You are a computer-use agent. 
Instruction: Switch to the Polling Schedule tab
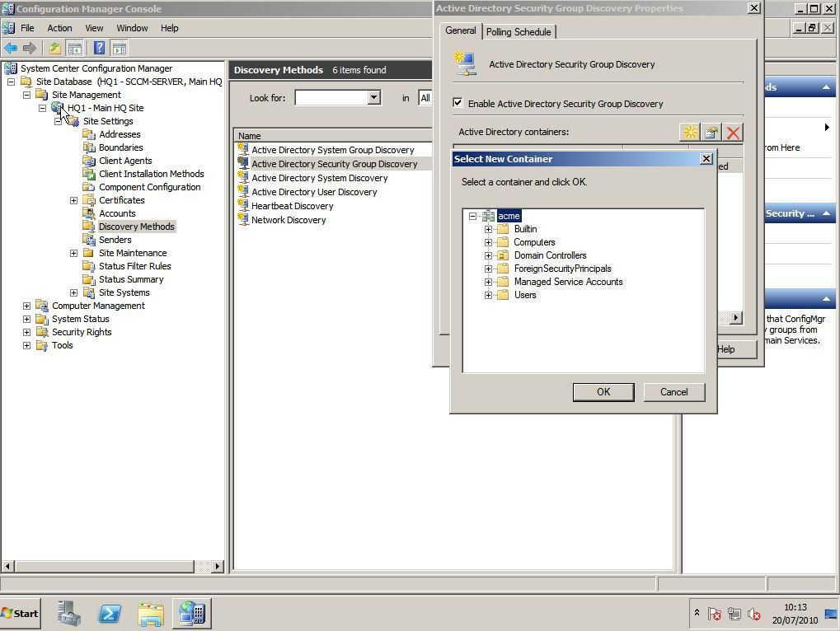(519, 31)
